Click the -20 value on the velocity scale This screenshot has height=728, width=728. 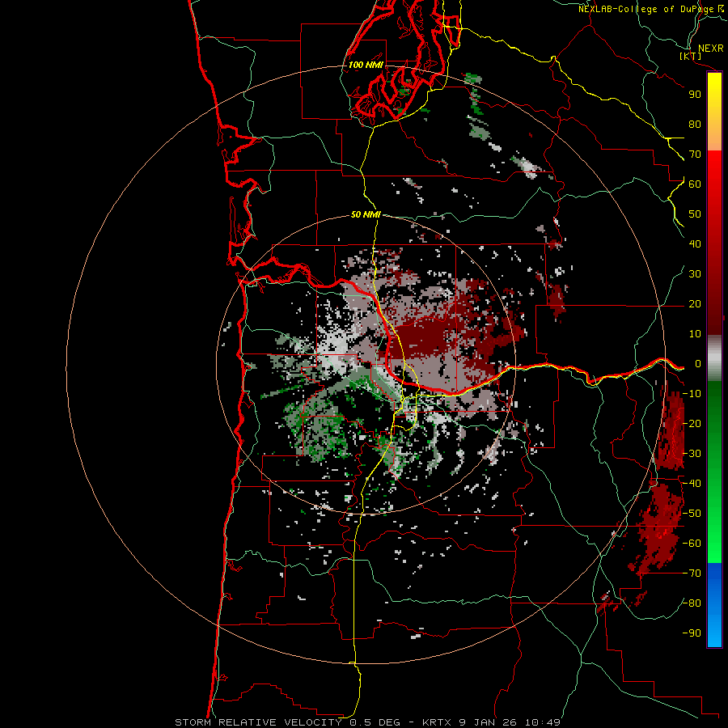tap(692, 423)
